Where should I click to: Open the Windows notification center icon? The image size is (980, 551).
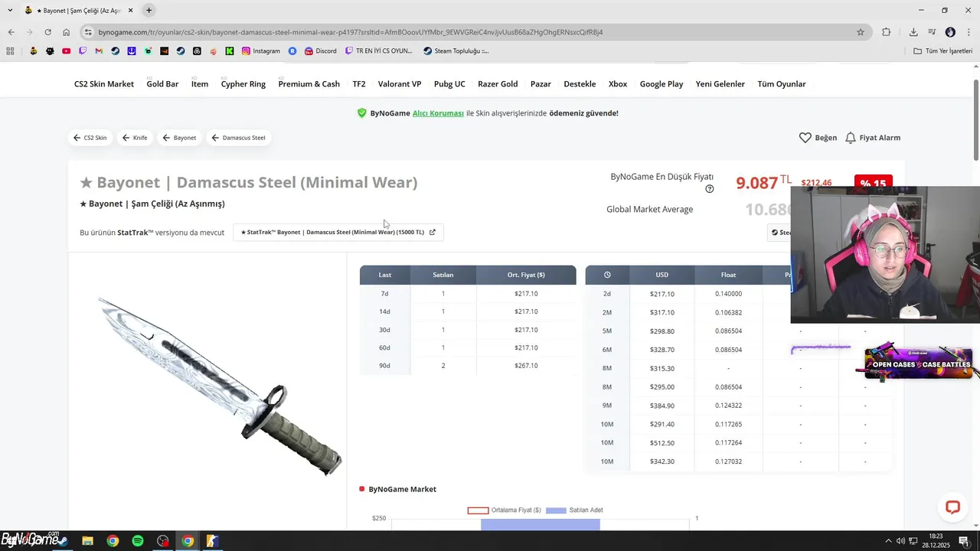pyautogui.click(x=964, y=541)
